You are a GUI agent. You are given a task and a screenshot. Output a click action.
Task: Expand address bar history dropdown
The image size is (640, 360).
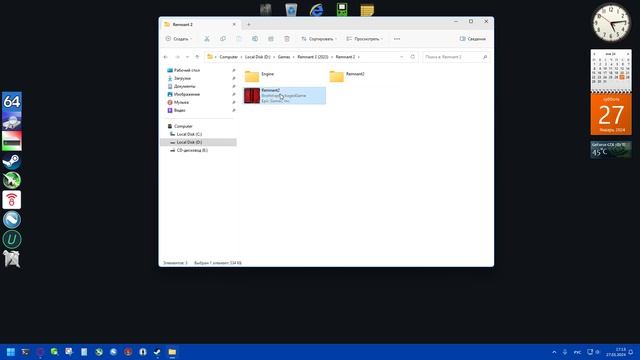[402, 57]
